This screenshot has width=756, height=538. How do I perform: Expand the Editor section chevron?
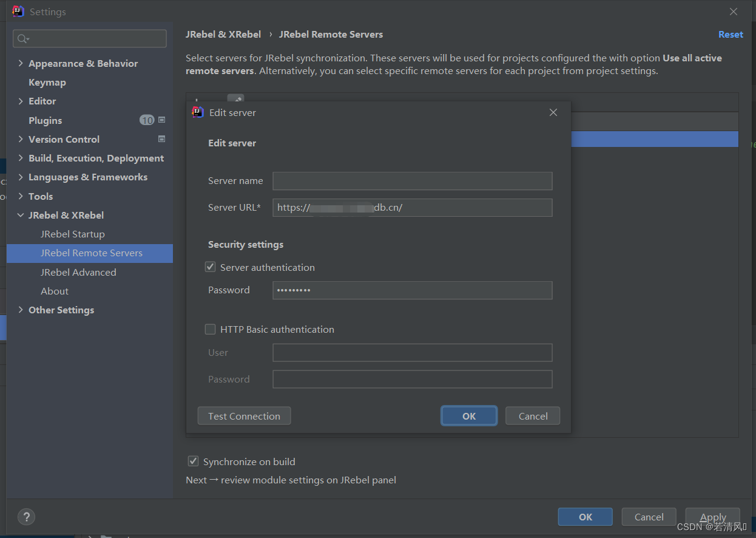[21, 101]
